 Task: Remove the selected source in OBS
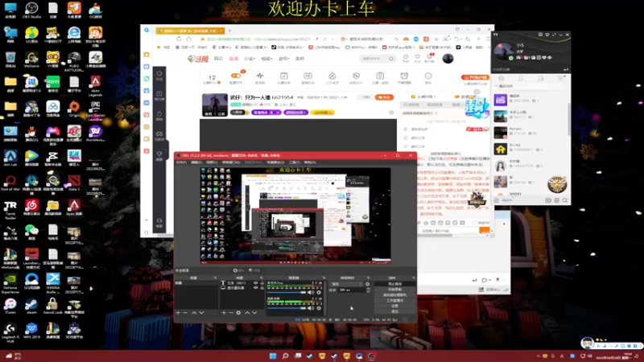coord(231,313)
